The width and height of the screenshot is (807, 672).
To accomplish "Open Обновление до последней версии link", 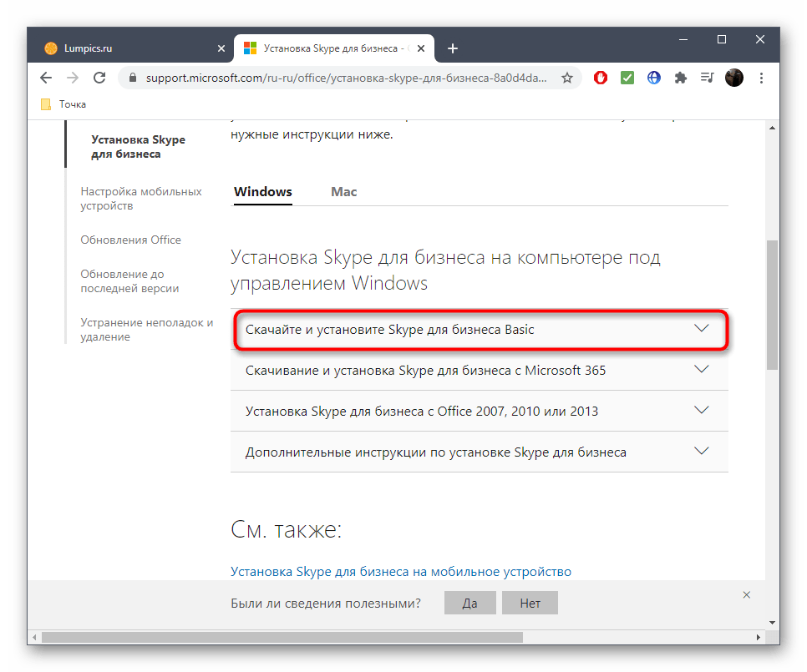I will pos(129,281).
